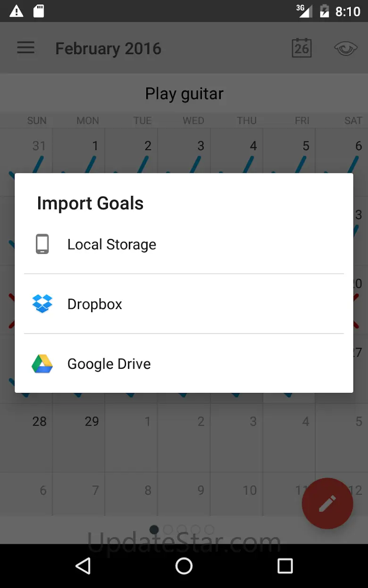
Task: Tap the calendar today icon
Action: [301, 48]
